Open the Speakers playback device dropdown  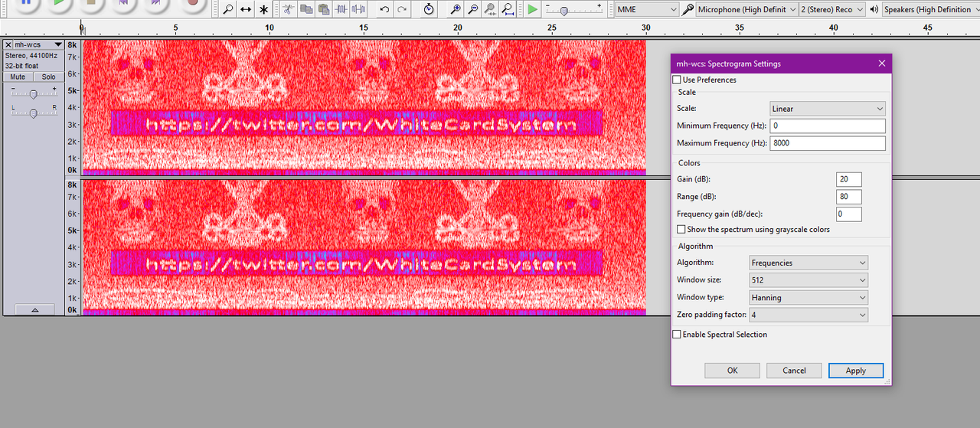pyautogui.click(x=930, y=9)
